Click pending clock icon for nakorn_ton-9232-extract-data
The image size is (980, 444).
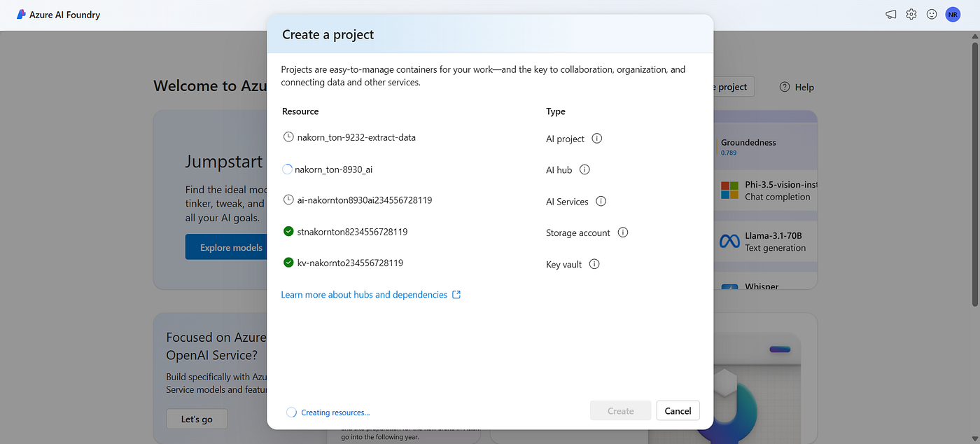pyautogui.click(x=288, y=137)
